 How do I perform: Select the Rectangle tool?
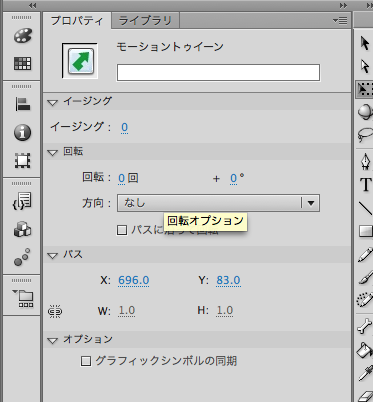click(x=366, y=231)
